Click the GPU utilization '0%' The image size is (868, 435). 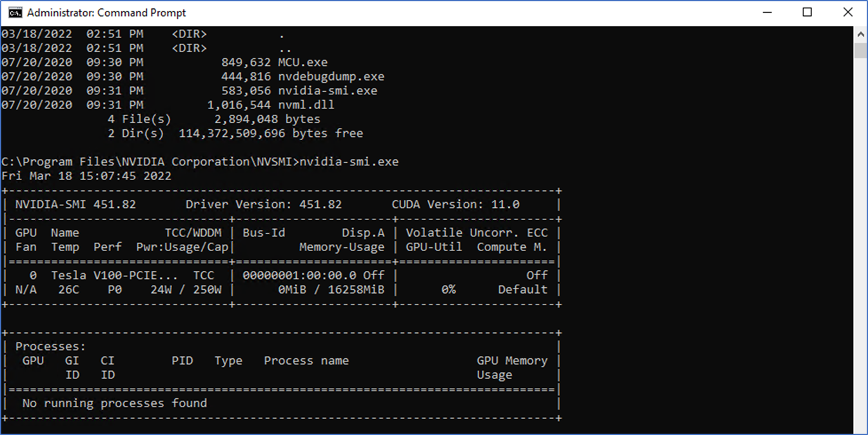pyautogui.click(x=448, y=290)
